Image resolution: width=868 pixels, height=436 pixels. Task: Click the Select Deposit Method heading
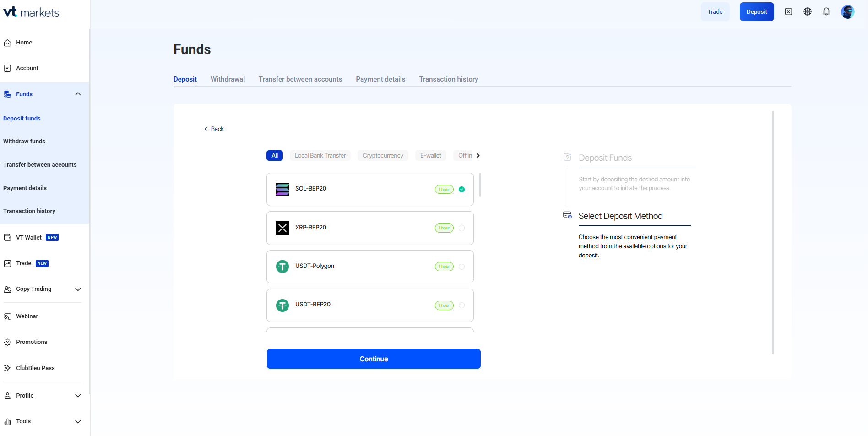[620, 216]
